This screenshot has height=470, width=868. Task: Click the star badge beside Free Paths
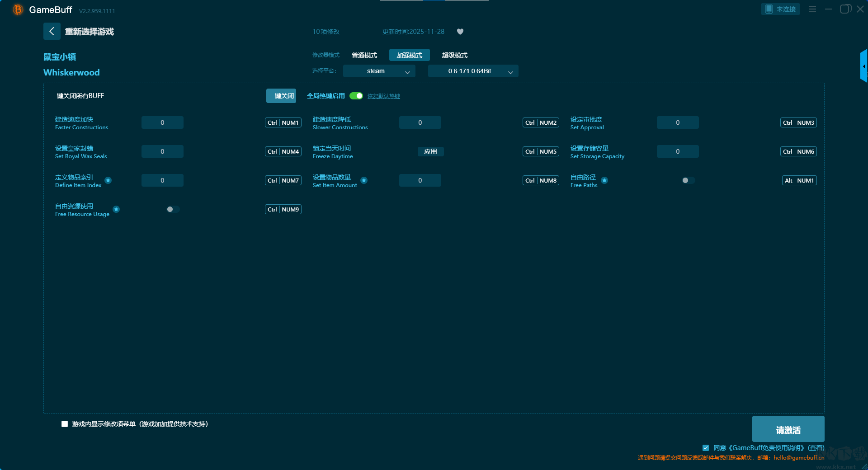click(604, 180)
